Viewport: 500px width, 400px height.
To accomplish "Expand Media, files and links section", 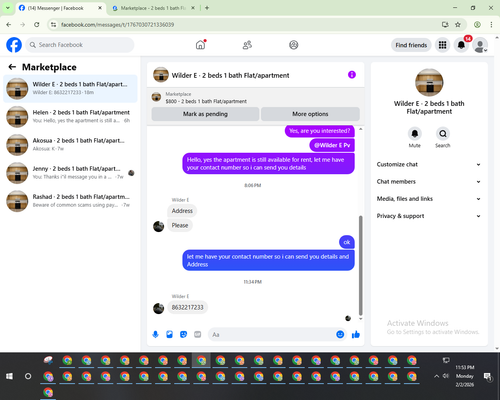I will pyautogui.click(x=429, y=199).
